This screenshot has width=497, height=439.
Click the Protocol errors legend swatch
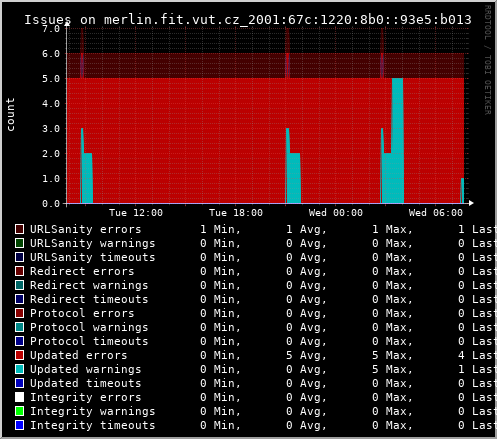point(19,313)
